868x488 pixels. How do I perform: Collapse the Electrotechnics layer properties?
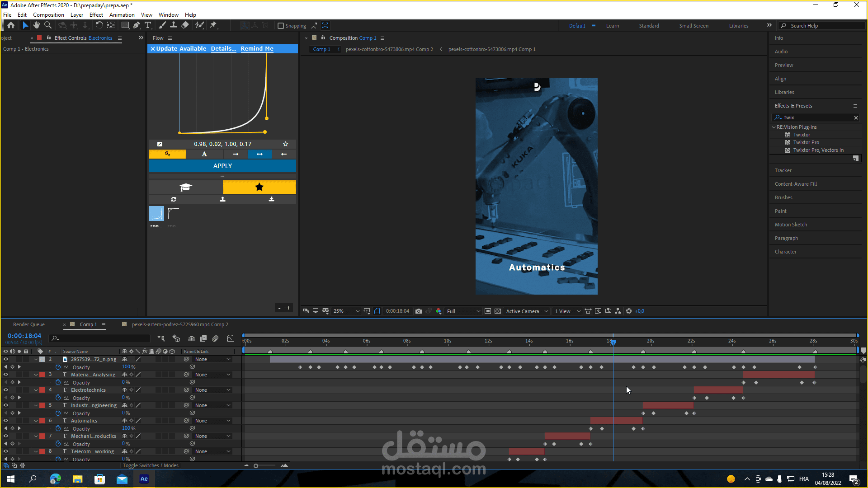point(36,390)
